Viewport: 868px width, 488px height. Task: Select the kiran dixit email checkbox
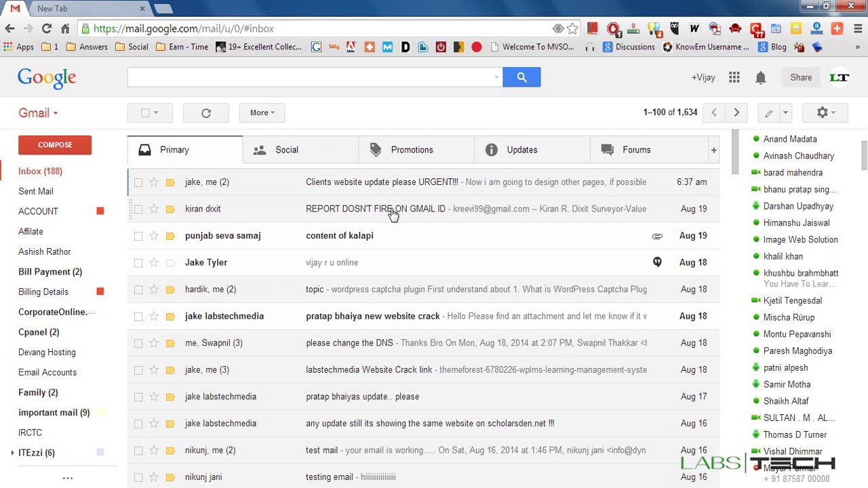tap(138, 209)
